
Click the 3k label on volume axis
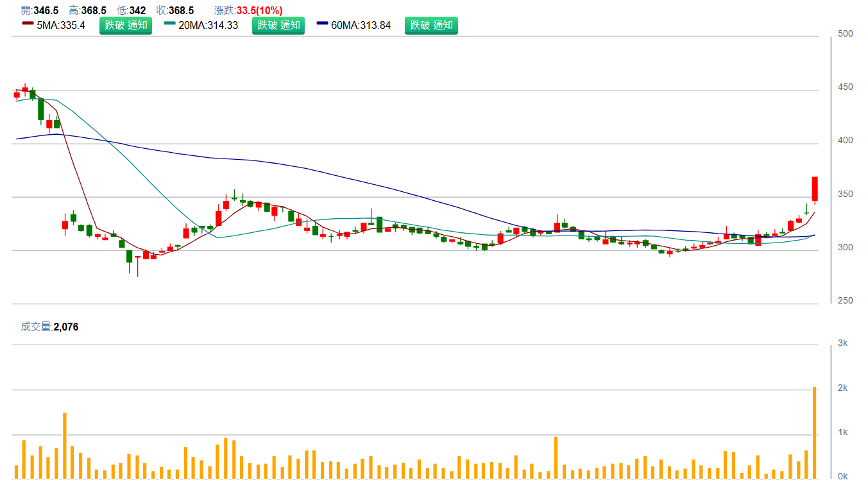pos(843,343)
